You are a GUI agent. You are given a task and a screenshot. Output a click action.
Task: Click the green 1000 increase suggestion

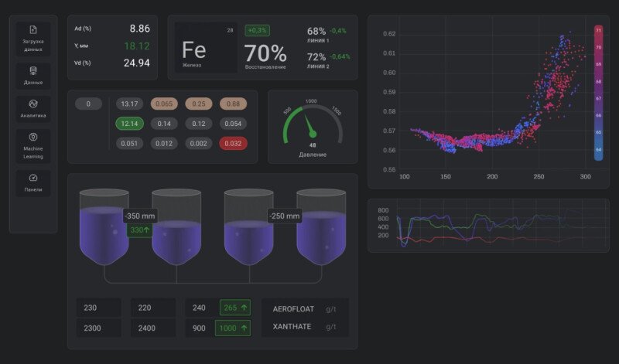coord(235,328)
